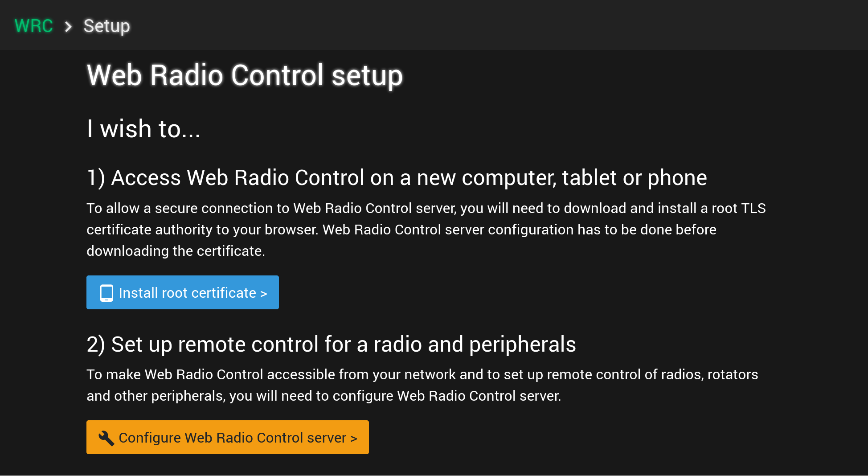
Task: Open Configure Web Radio Control server
Action: (x=228, y=437)
